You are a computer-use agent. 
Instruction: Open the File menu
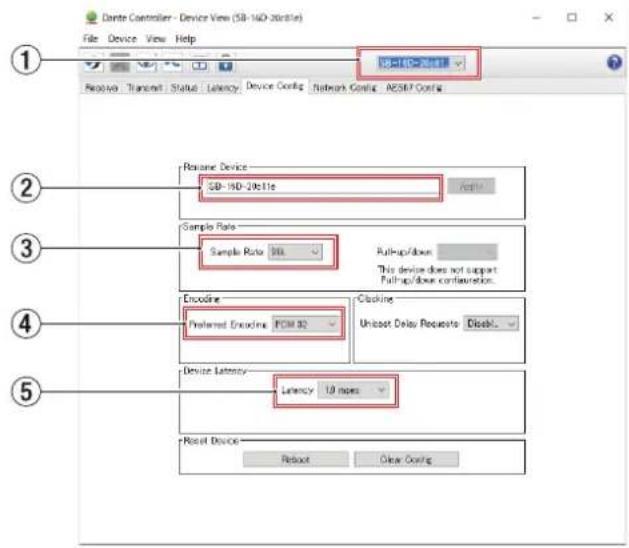tap(90, 39)
